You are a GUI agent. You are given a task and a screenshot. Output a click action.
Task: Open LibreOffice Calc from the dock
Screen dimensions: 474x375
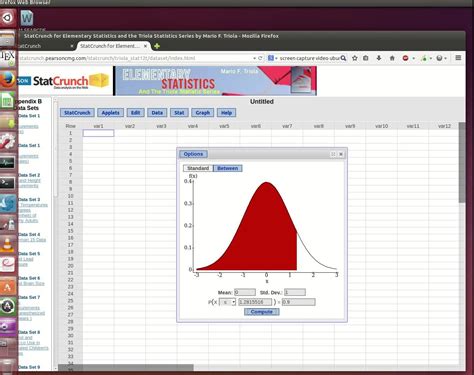[7, 100]
